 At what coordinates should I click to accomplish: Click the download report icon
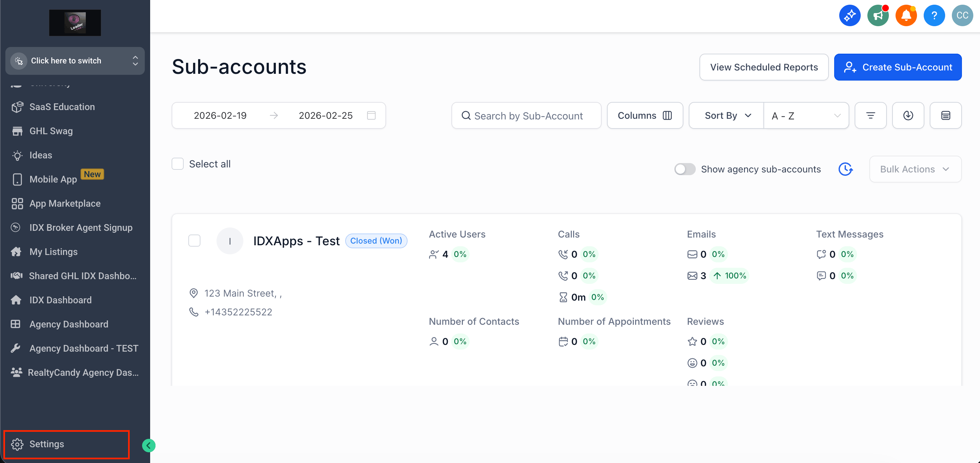coord(908,115)
